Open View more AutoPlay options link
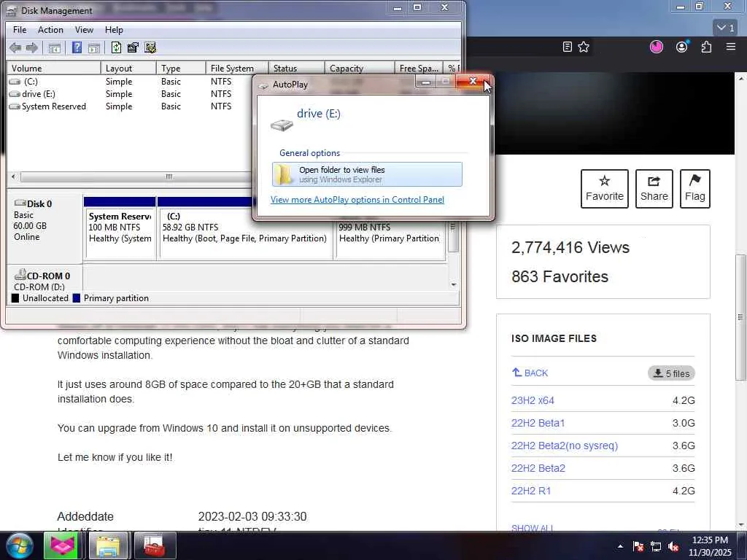Image resolution: width=747 pixels, height=560 pixels. pyautogui.click(x=357, y=200)
